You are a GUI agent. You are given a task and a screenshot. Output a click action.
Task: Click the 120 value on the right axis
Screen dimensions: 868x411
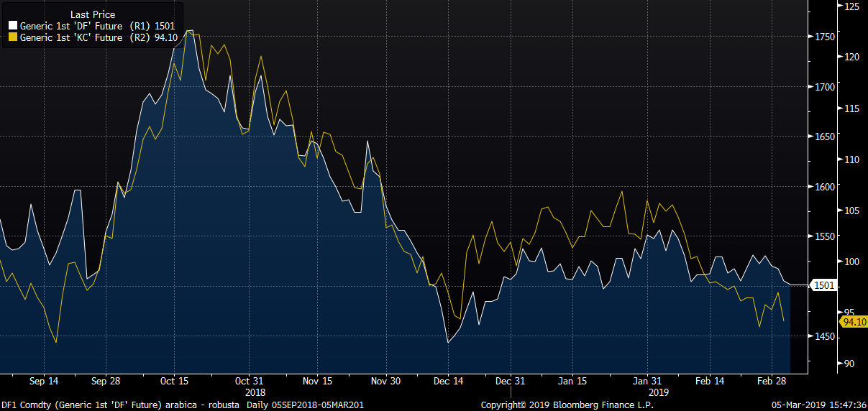(x=851, y=57)
